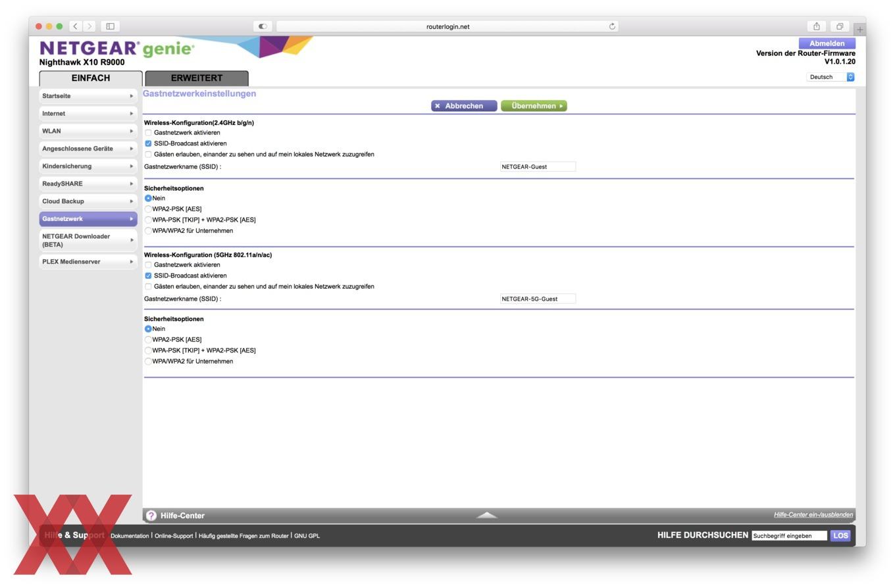Open the GNU GPL link
This screenshot has width=895, height=588.
[307, 536]
